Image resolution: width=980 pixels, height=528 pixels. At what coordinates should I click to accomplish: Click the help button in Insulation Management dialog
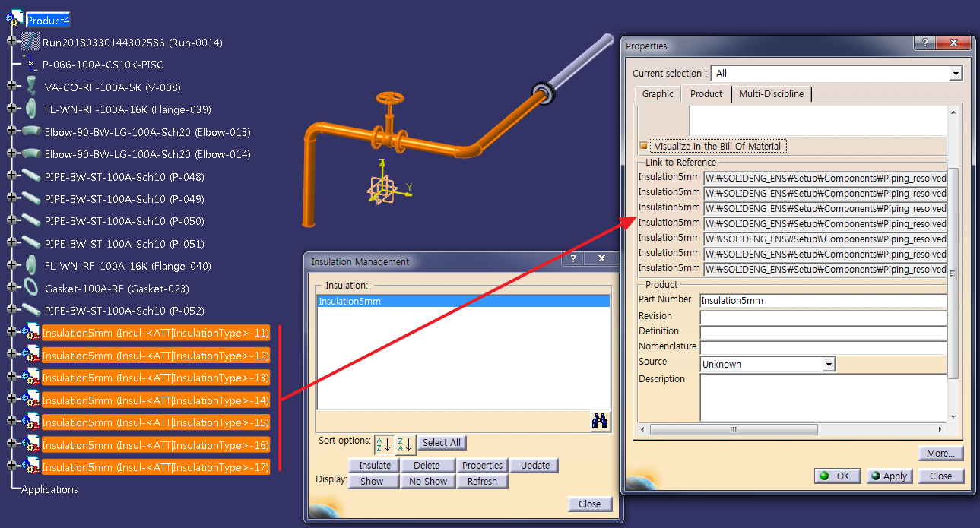[572, 259]
